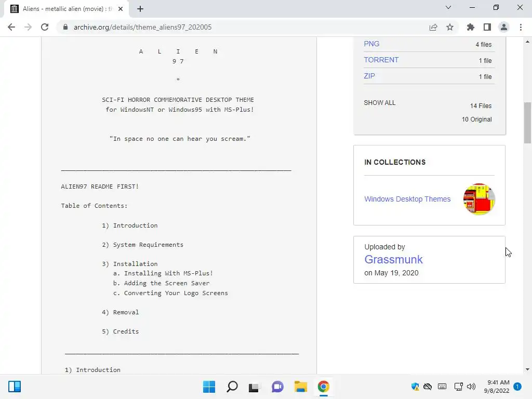
Task: Click Chrome icon on taskbar
Action: pos(323,387)
